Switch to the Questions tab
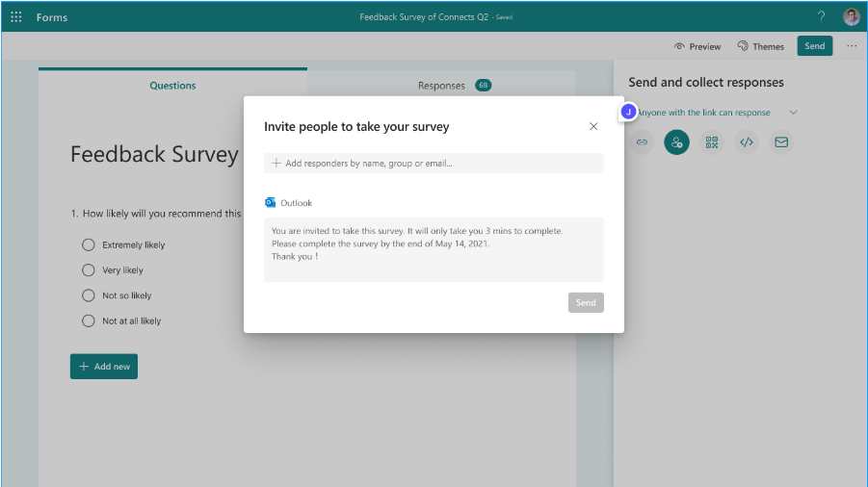This screenshot has width=868, height=487. click(172, 85)
